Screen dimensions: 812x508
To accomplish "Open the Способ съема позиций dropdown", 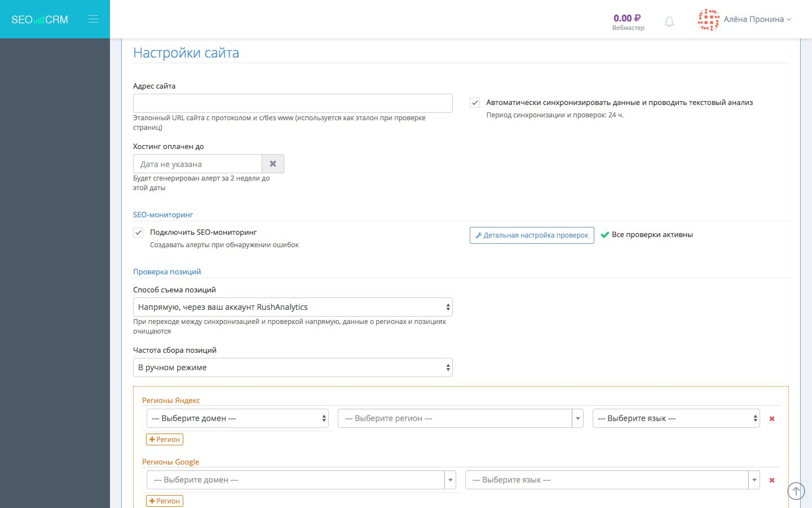I will (292, 306).
